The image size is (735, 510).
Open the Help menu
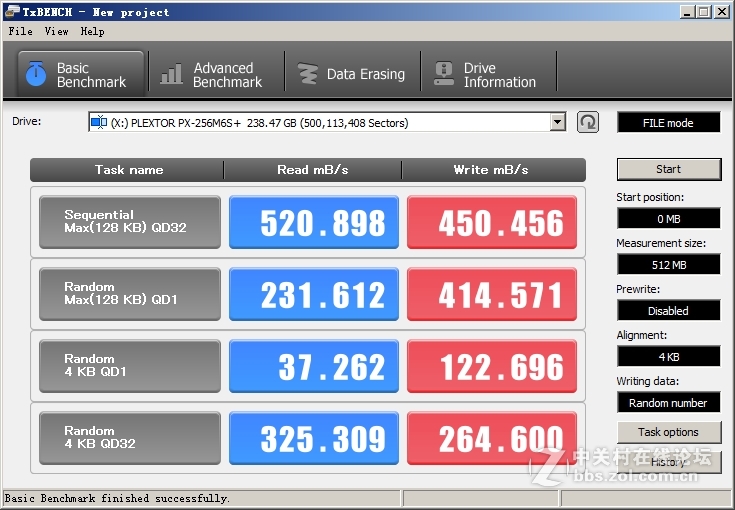(x=92, y=31)
